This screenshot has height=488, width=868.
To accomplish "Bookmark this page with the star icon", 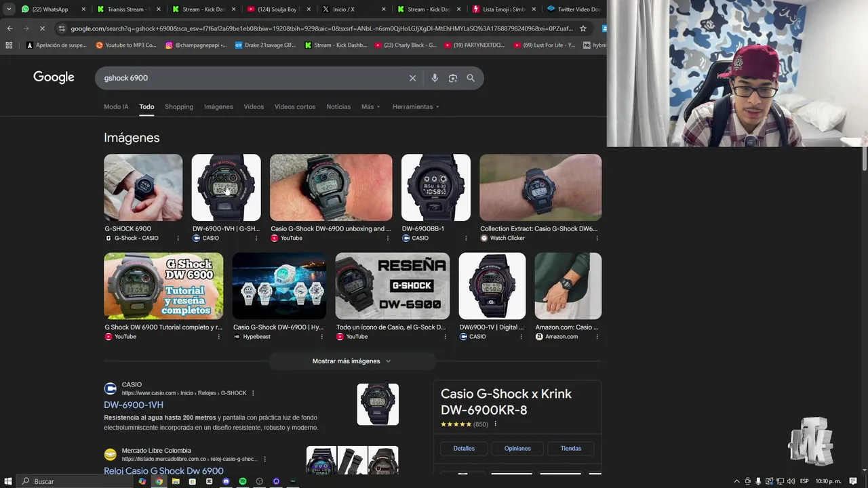I will pyautogui.click(x=583, y=28).
